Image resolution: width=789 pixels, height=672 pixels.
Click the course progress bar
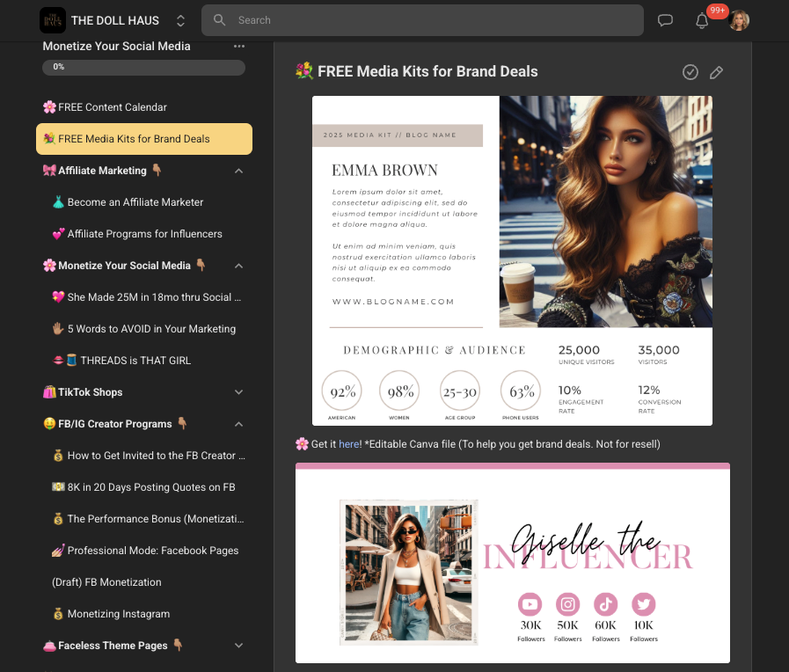pyautogui.click(x=143, y=67)
